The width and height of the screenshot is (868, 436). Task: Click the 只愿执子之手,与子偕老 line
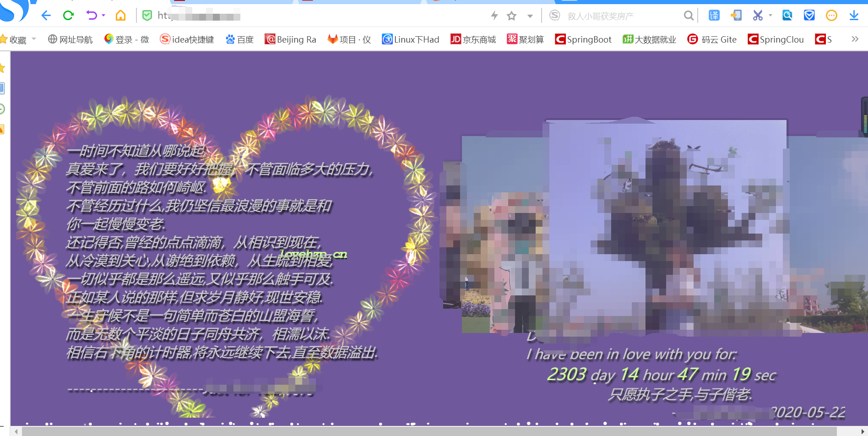[680, 394]
